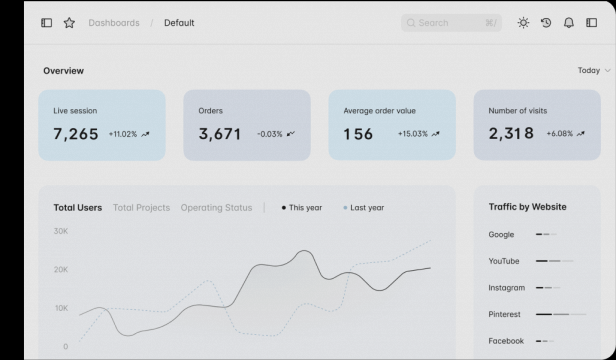Toggle the left sidebar panel icon
This screenshot has height=360, width=616.
46,23
